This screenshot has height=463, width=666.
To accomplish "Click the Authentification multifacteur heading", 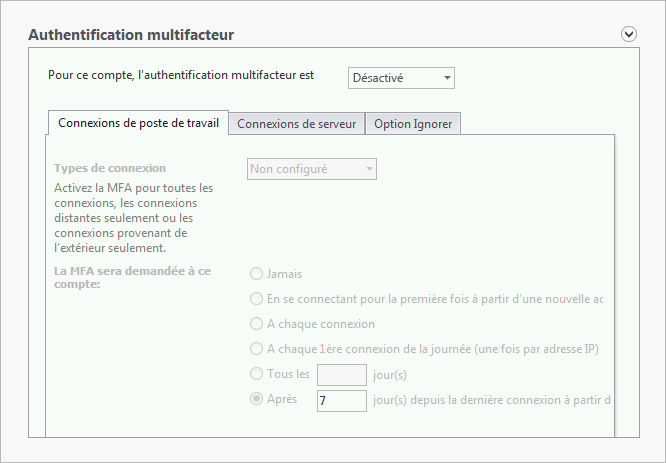I will coord(131,34).
